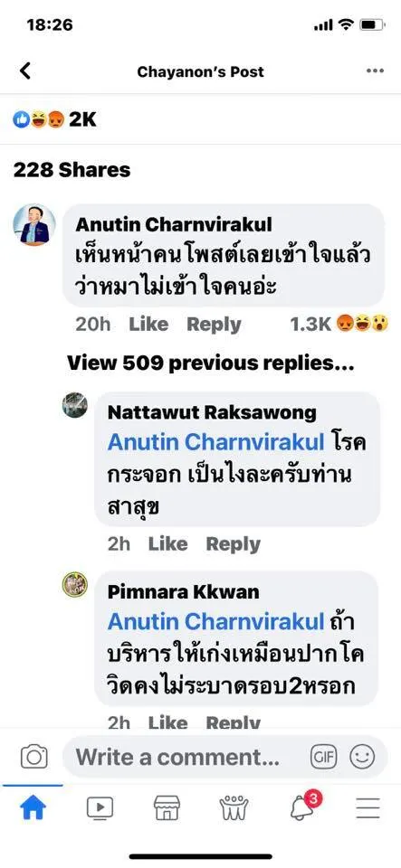
Task: Open the hamburger menu icon
Action: click(368, 808)
